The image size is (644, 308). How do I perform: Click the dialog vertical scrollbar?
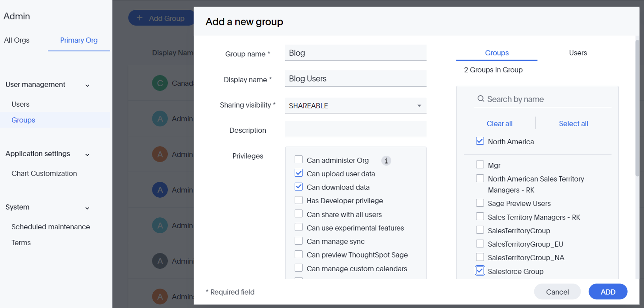tap(637, 108)
